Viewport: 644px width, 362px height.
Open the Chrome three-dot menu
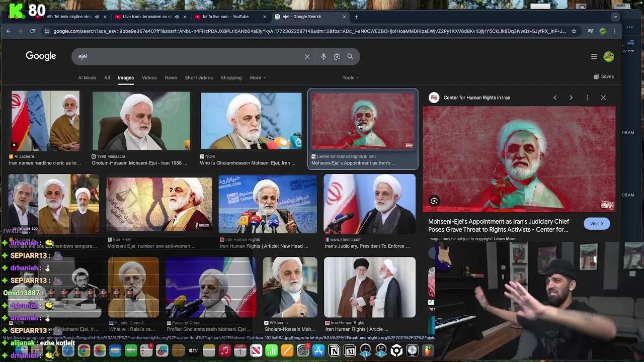[614, 31]
